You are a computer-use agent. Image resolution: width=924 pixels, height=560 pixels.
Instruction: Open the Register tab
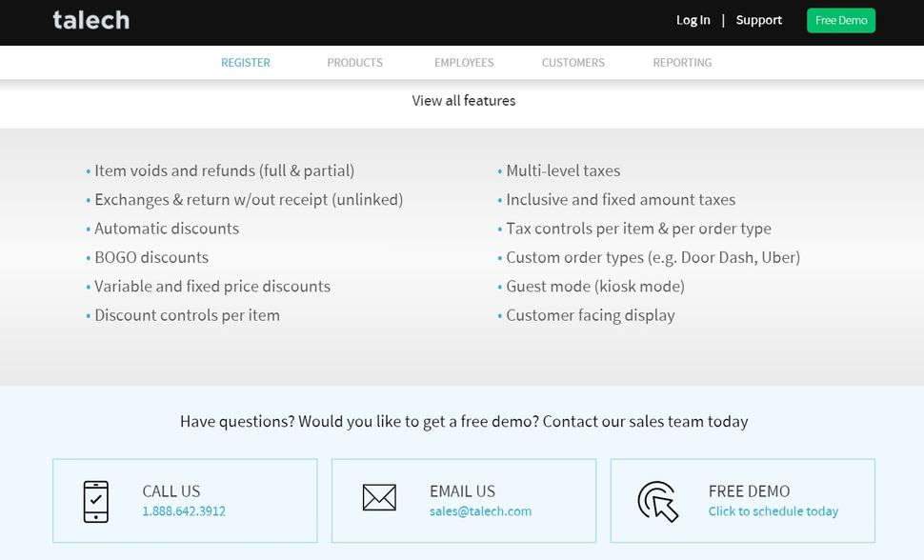click(x=246, y=63)
